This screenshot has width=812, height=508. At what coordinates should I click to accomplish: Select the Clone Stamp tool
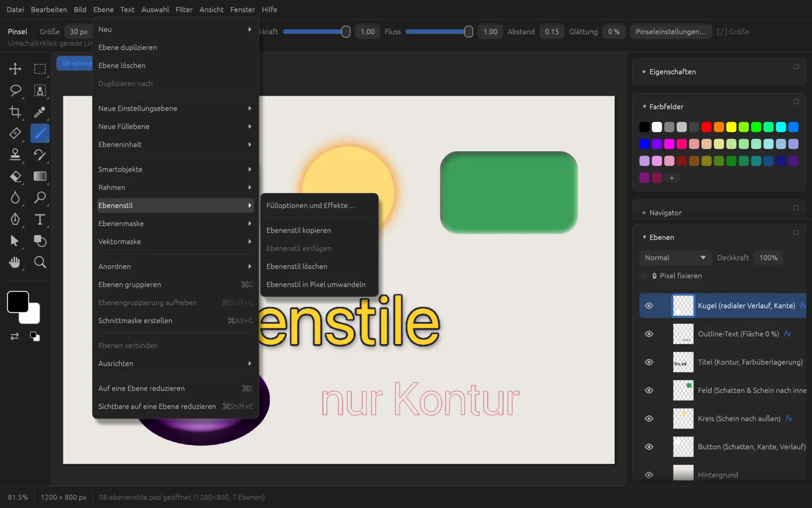pos(15,154)
